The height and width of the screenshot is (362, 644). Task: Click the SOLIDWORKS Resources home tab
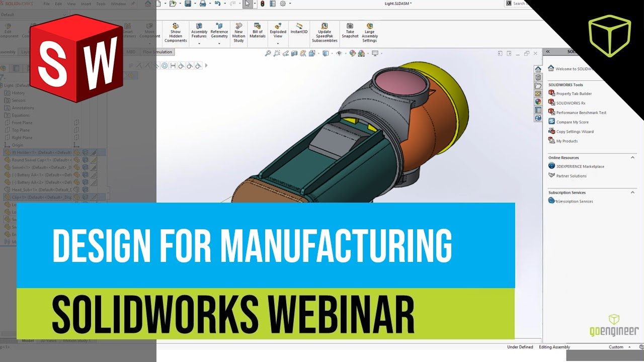pos(538,69)
